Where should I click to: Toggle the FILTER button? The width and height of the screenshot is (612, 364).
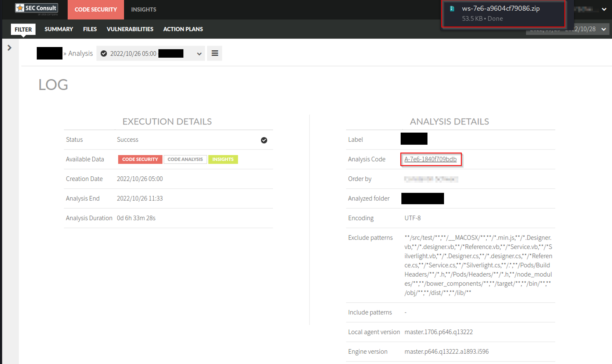point(23,29)
